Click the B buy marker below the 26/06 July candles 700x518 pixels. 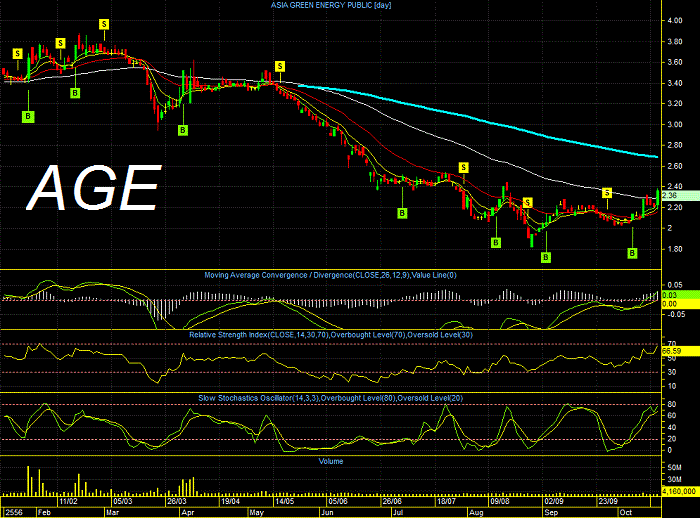[x=402, y=213]
